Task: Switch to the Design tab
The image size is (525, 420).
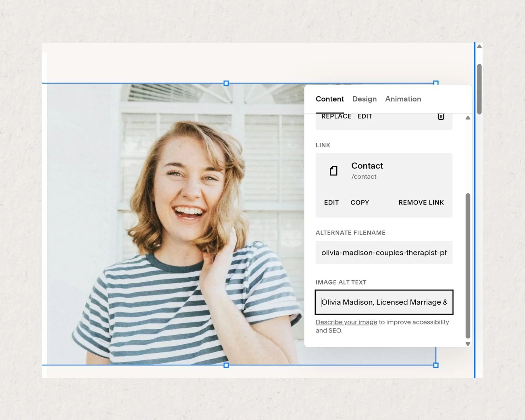Action: coord(364,99)
